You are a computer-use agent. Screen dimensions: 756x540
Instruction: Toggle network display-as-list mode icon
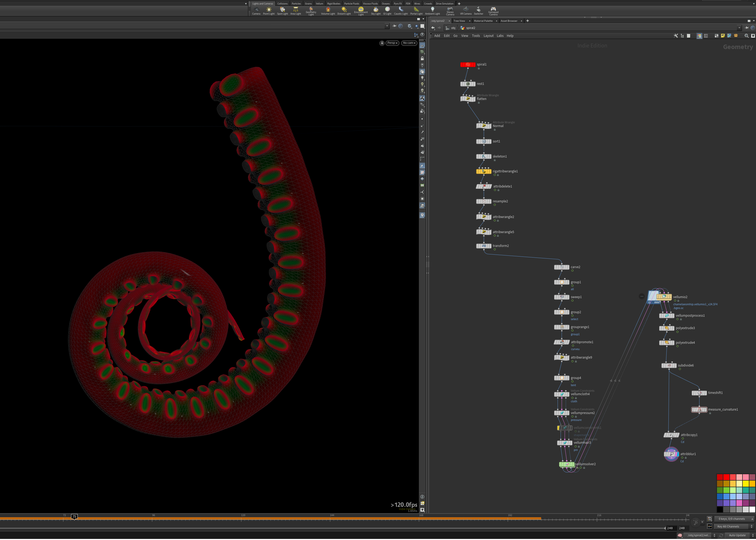point(688,36)
